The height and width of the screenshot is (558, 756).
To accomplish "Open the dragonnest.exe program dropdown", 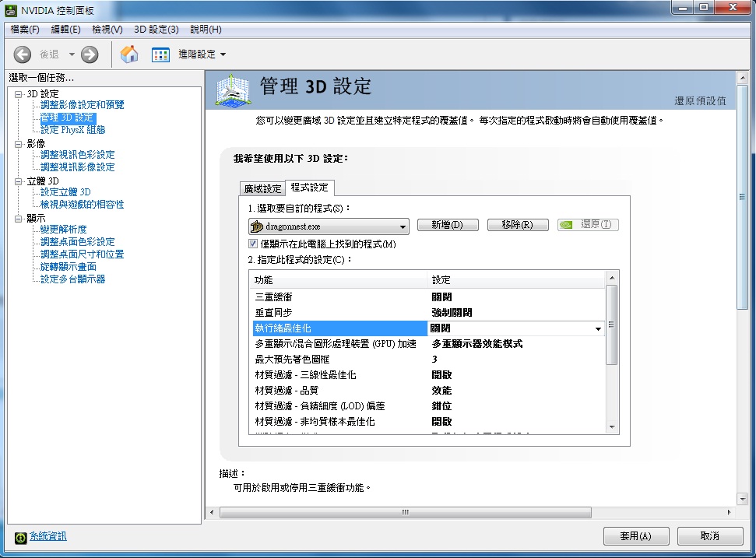I will pyautogui.click(x=329, y=226).
